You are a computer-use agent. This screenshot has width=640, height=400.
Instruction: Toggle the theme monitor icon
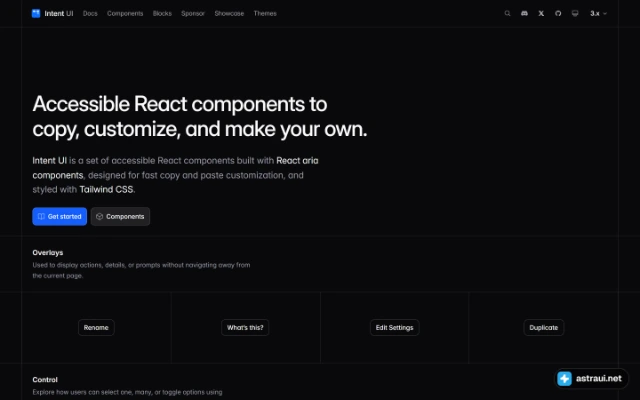[x=575, y=13]
